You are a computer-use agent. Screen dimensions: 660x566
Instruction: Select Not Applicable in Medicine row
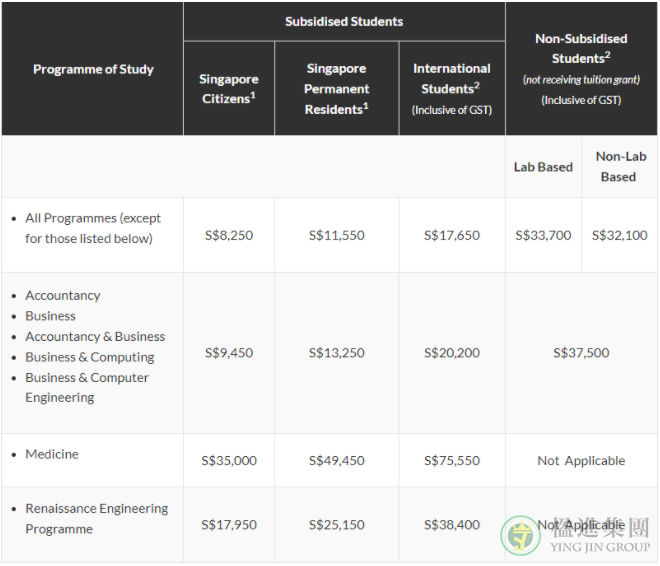pyautogui.click(x=581, y=461)
